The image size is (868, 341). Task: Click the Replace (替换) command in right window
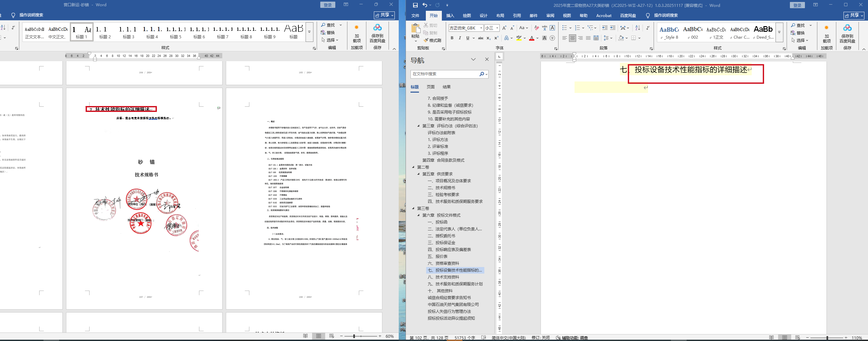(x=798, y=33)
